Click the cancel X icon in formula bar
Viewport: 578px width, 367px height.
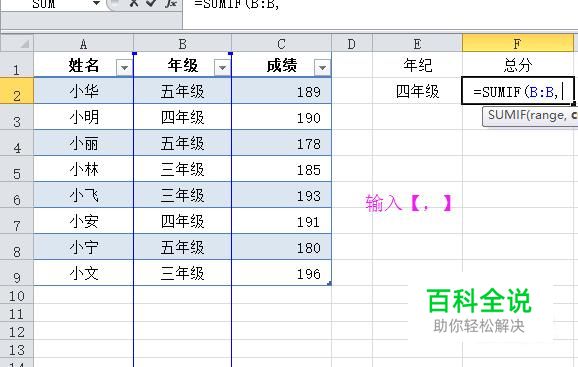(133, 3)
